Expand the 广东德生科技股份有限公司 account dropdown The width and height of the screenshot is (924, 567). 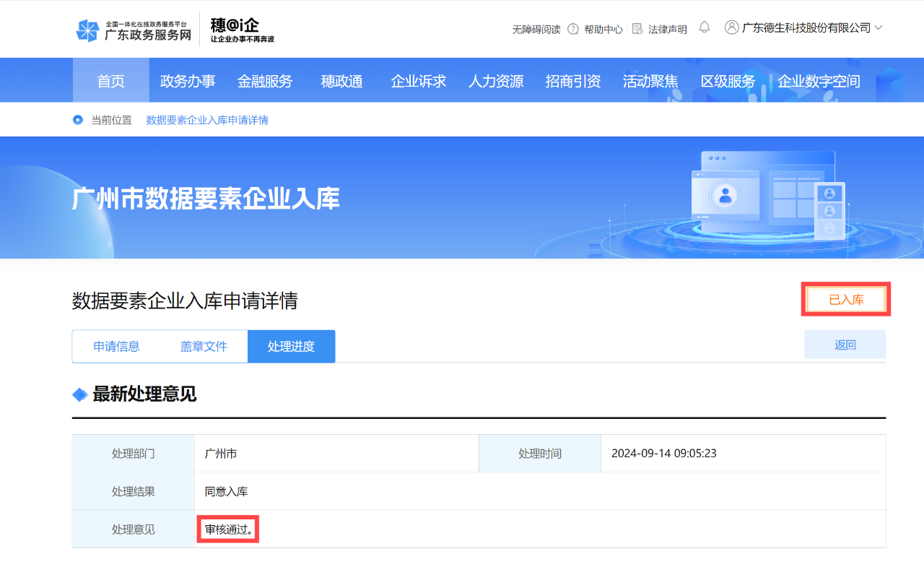[879, 27]
